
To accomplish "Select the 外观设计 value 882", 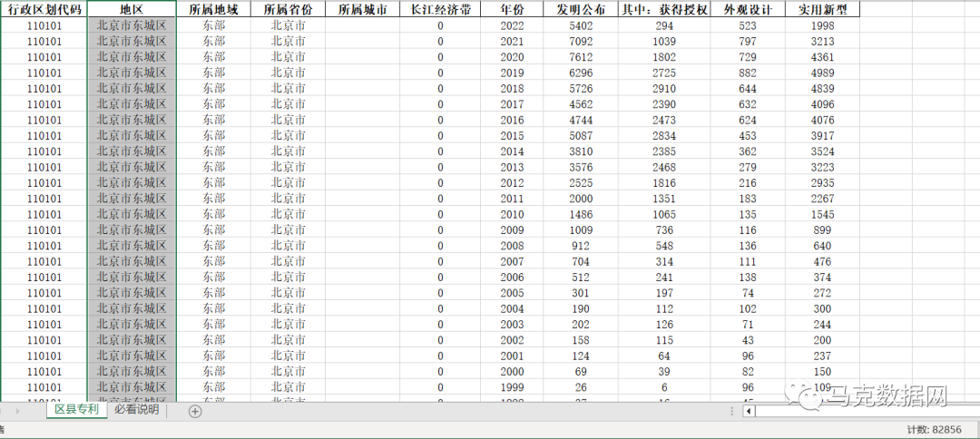I will click(x=748, y=73).
